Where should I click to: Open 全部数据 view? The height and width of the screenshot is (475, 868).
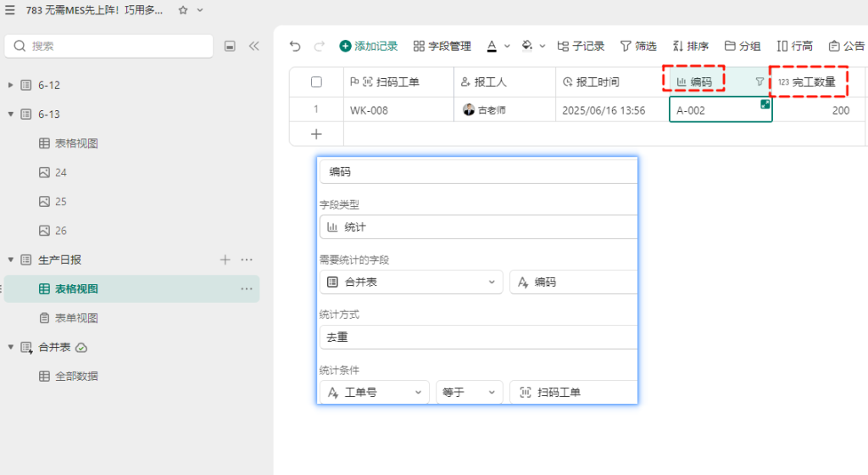[x=69, y=377]
